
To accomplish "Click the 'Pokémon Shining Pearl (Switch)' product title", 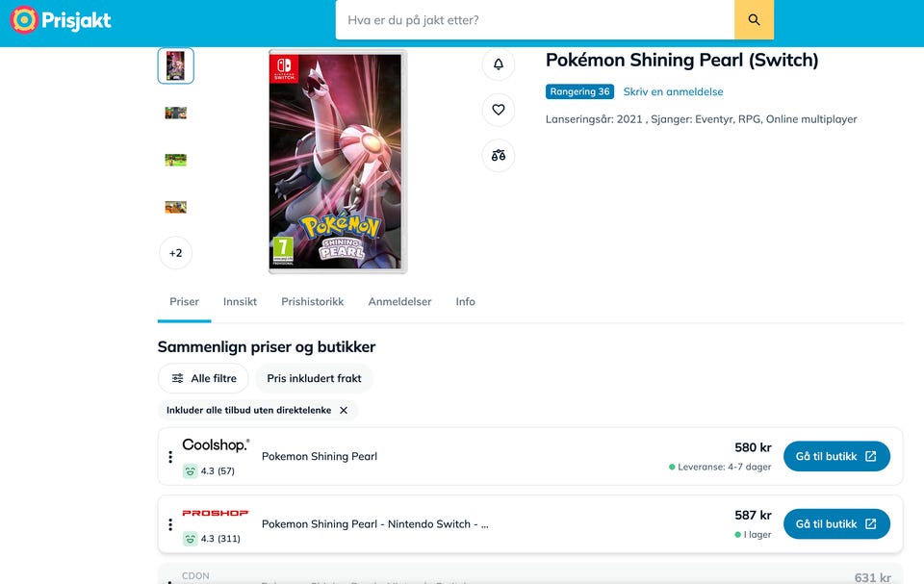I will point(681,60).
